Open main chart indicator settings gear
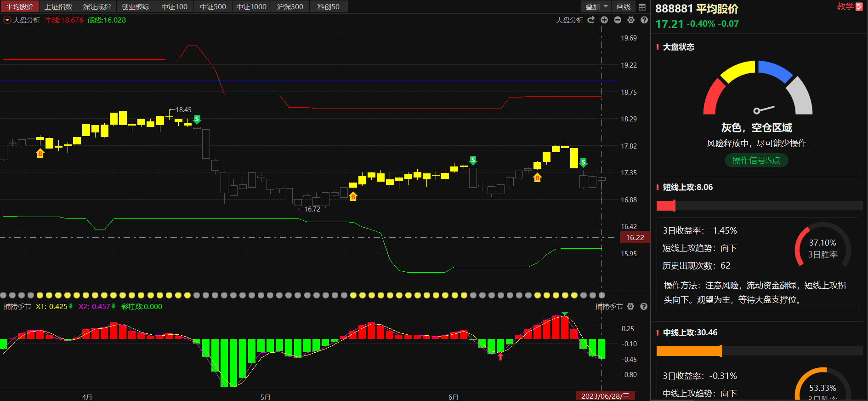 tap(631, 20)
